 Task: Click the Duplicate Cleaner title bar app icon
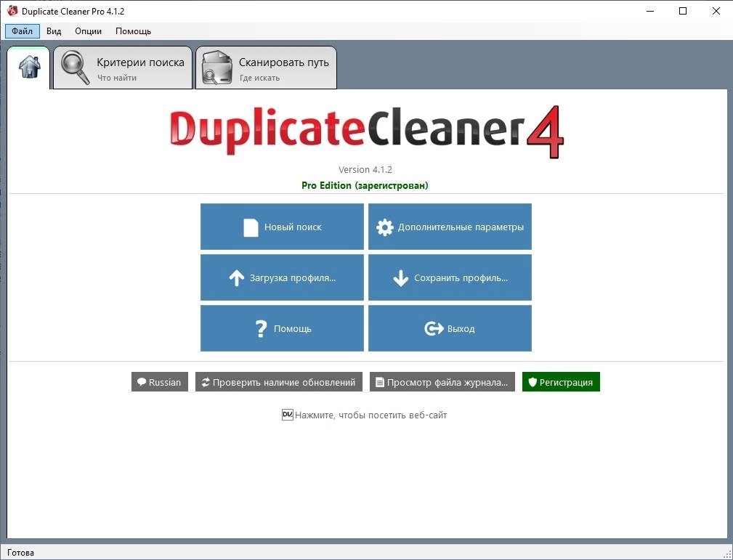click(x=12, y=11)
